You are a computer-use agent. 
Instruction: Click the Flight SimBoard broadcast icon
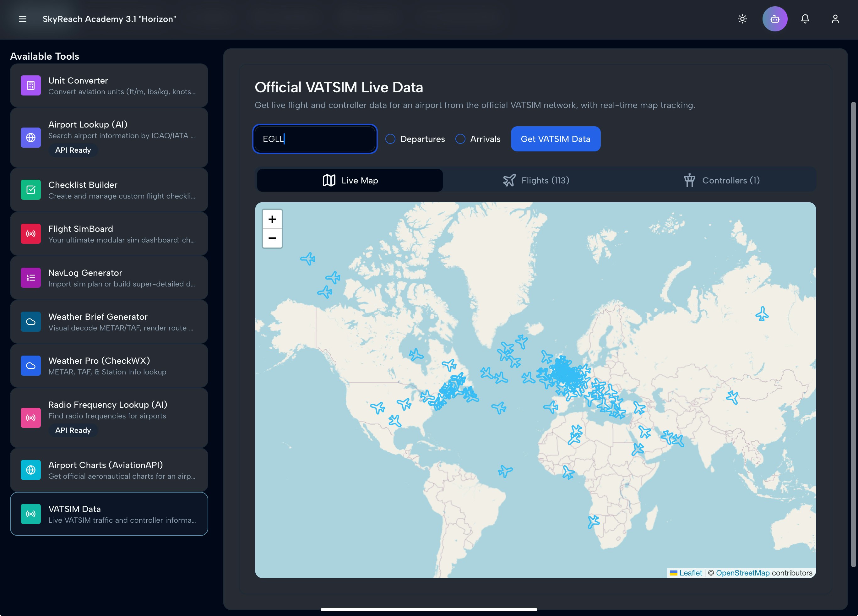31,234
